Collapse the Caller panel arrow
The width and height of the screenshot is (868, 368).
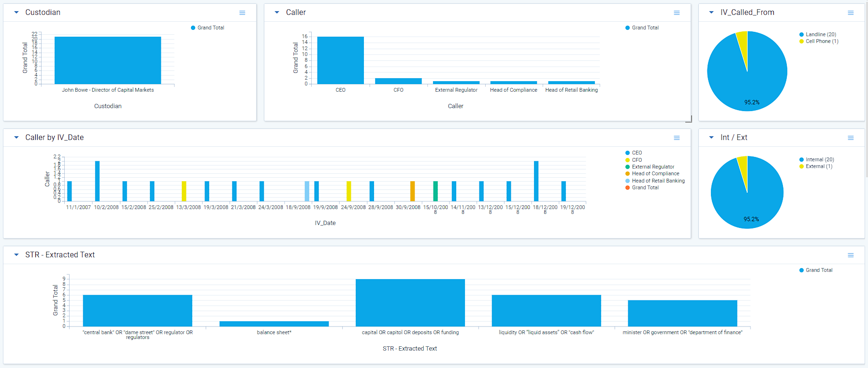click(x=277, y=13)
